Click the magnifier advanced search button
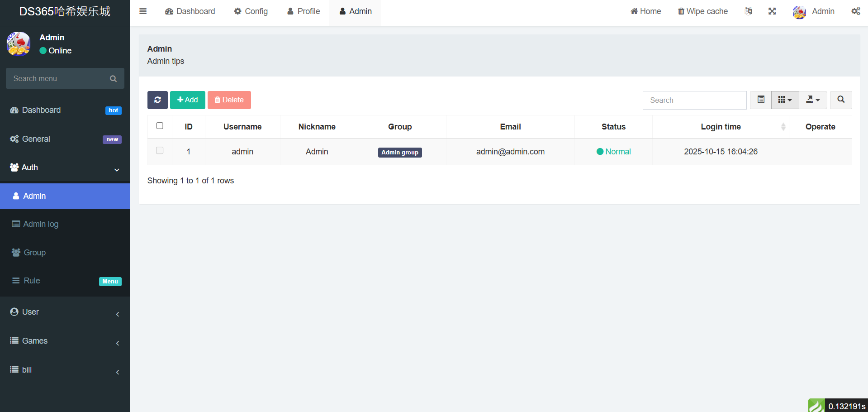This screenshot has height=412, width=868. pos(841,100)
